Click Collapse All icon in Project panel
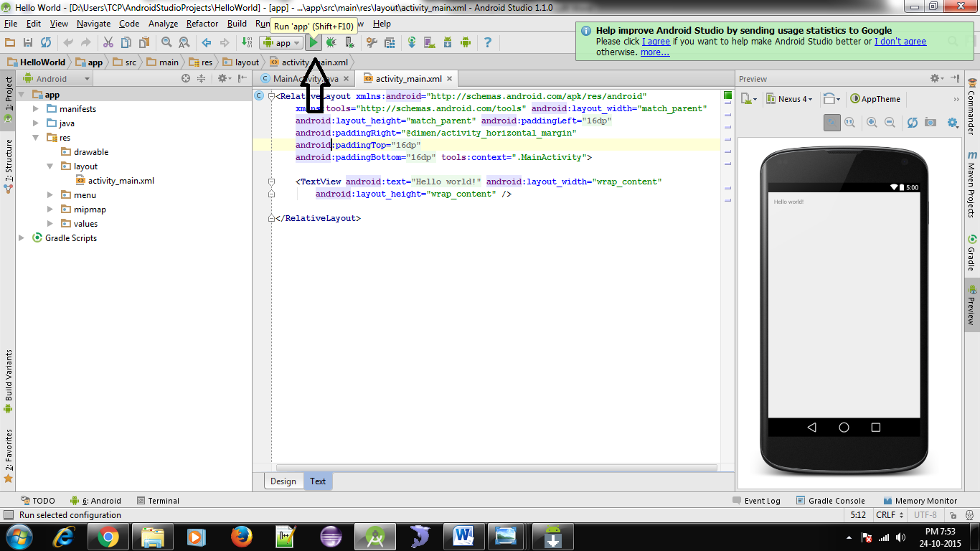Viewport: 980px width, 551px height. [x=202, y=79]
